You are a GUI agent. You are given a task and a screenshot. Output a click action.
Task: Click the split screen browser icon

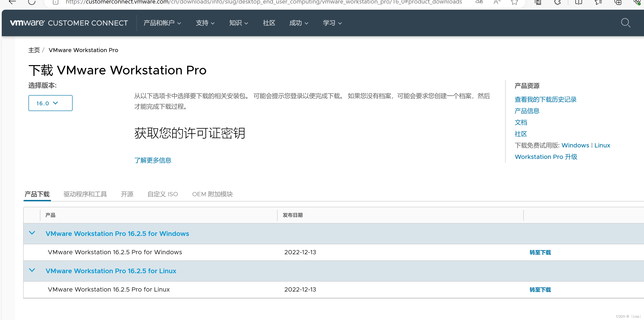click(578, 2)
